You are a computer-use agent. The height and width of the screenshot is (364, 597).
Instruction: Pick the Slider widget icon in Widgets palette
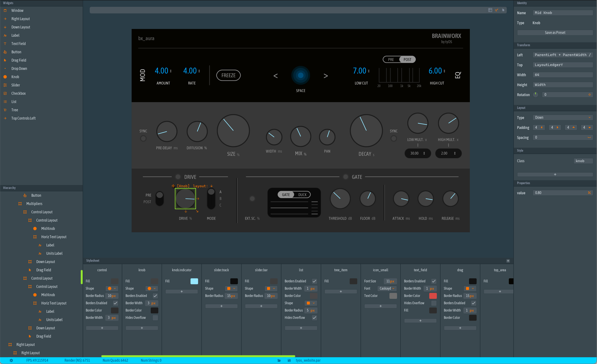[5, 85]
